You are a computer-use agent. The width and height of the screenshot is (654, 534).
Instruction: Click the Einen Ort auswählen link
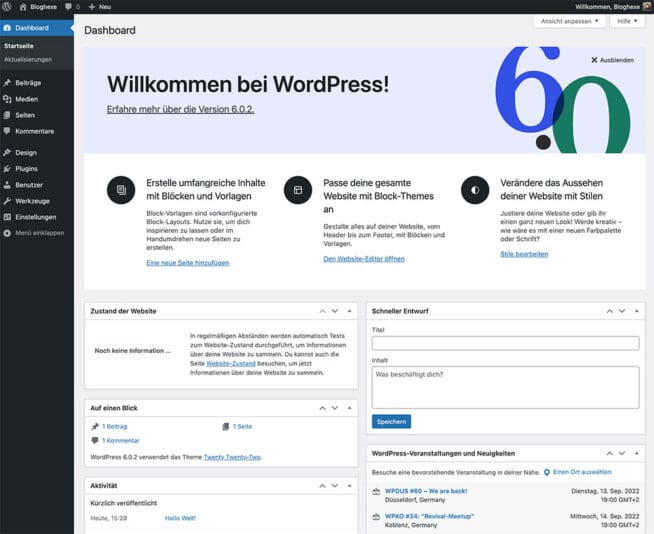click(x=582, y=472)
